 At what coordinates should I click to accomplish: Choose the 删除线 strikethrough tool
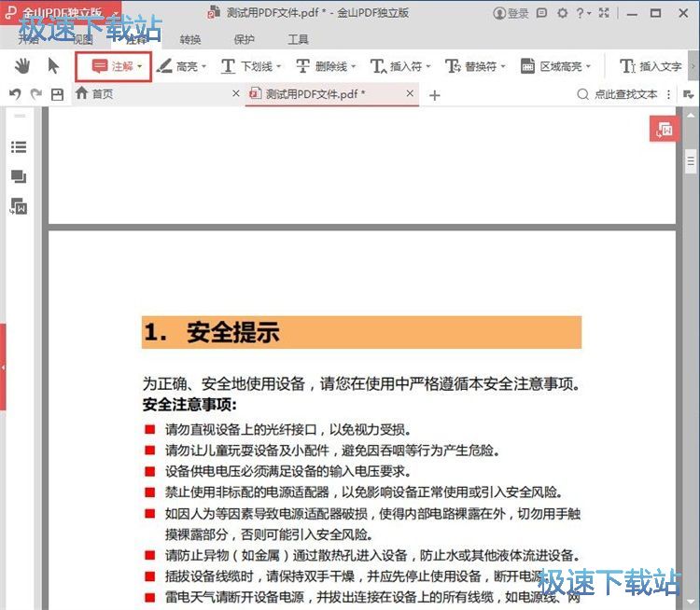pos(321,66)
